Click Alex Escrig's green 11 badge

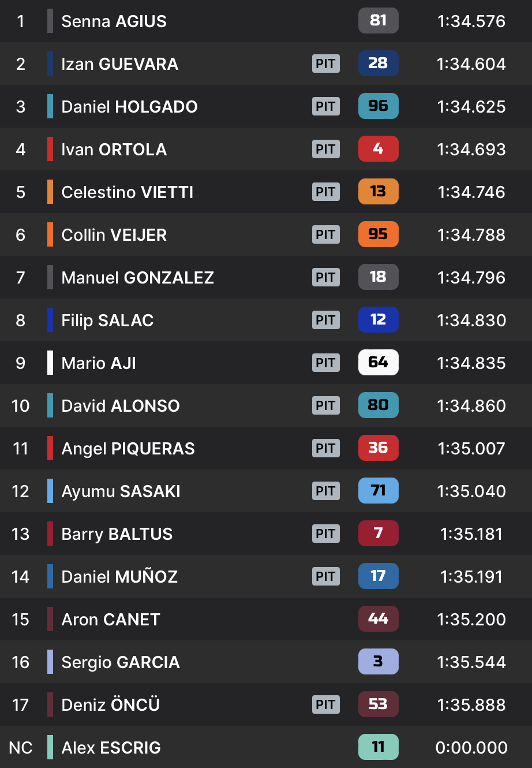[x=378, y=747]
